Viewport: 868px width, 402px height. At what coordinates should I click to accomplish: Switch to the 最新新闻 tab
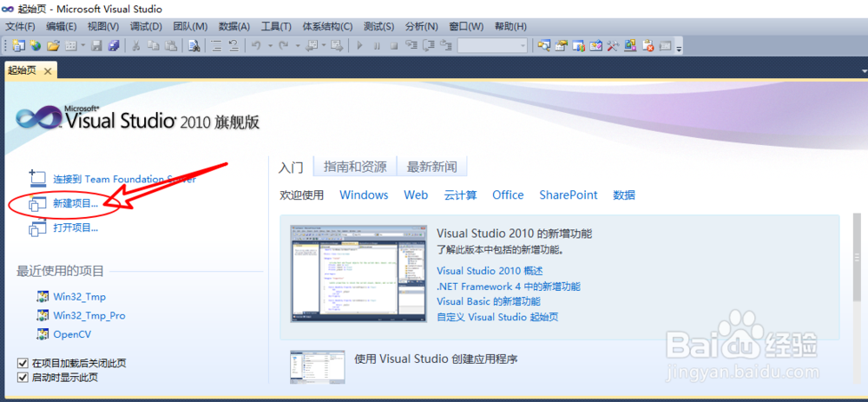pyautogui.click(x=432, y=166)
